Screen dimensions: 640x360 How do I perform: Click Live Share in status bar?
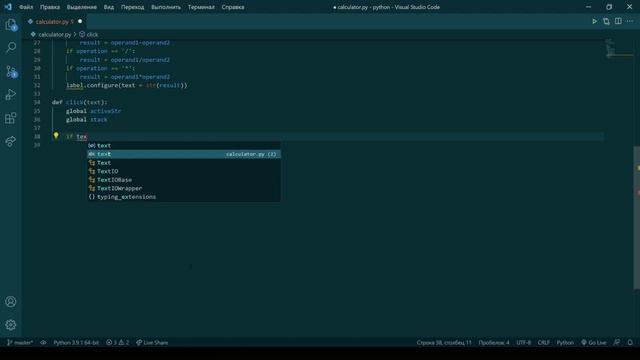click(x=152, y=342)
